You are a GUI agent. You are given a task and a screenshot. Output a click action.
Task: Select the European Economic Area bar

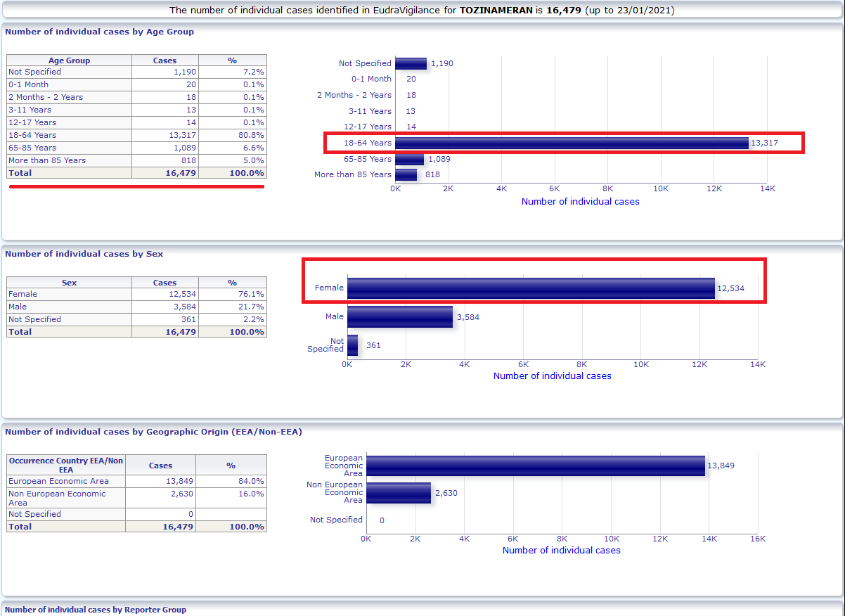[x=535, y=466]
